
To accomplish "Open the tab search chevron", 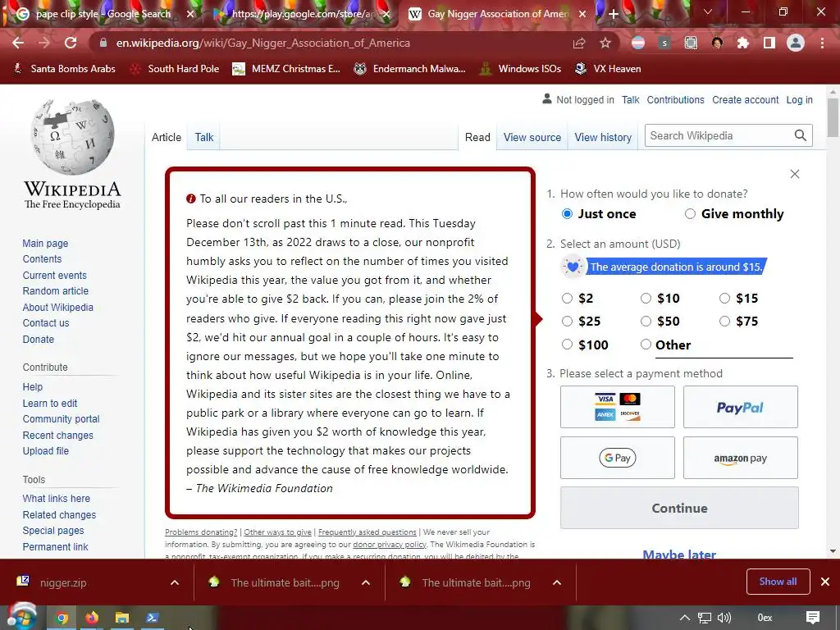I will click(x=708, y=11).
